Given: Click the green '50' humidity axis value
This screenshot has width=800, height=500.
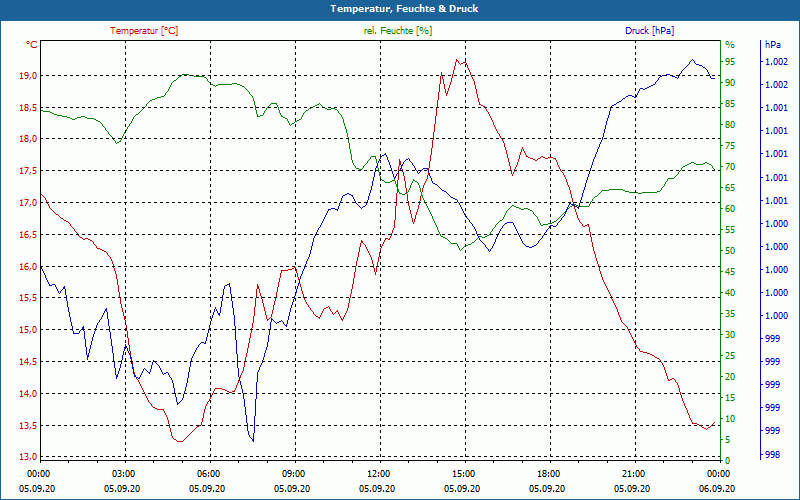Looking at the screenshot, I should [x=730, y=251].
